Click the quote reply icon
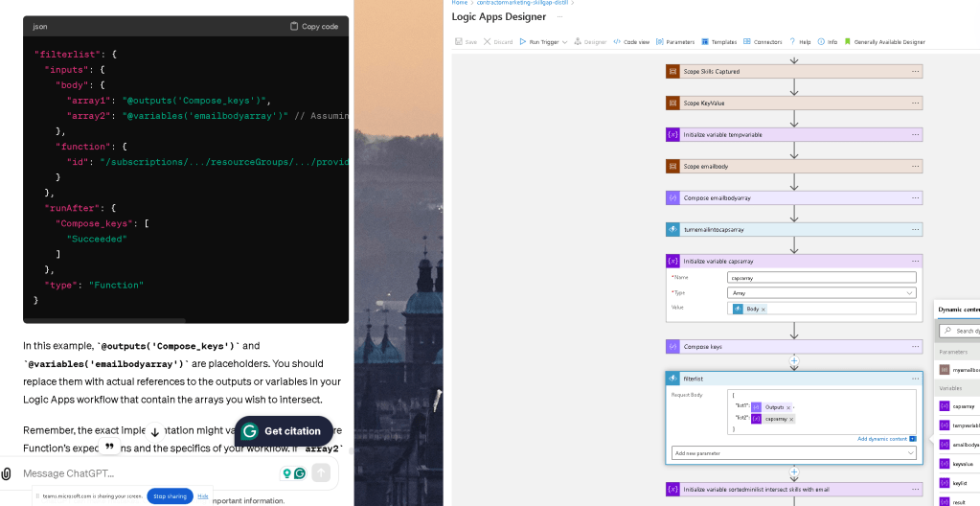980x506 pixels. click(109, 447)
